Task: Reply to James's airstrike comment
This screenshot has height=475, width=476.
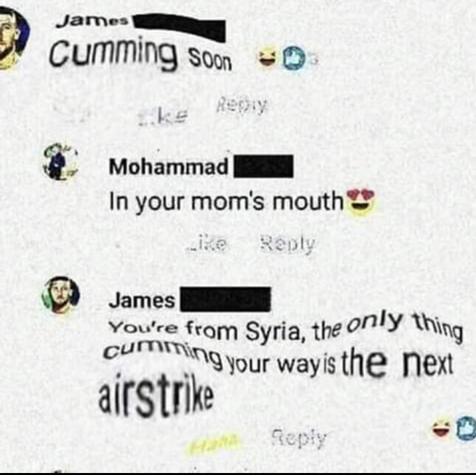Action: click(x=299, y=437)
